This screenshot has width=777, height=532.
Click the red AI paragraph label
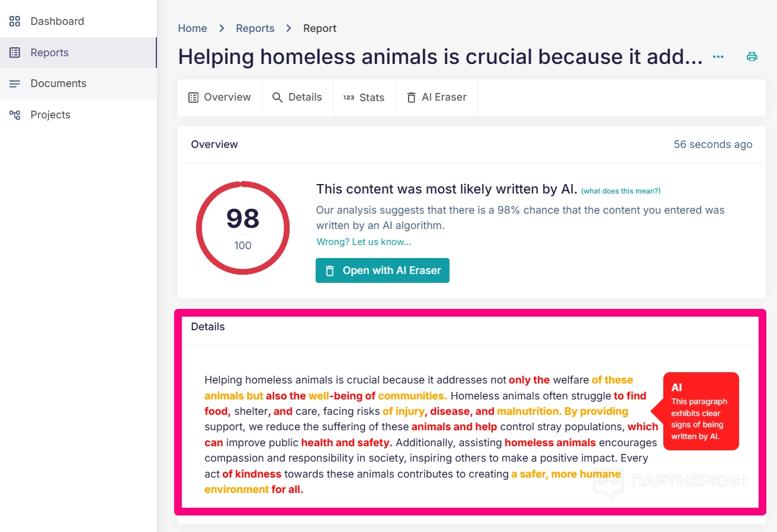[x=700, y=411]
